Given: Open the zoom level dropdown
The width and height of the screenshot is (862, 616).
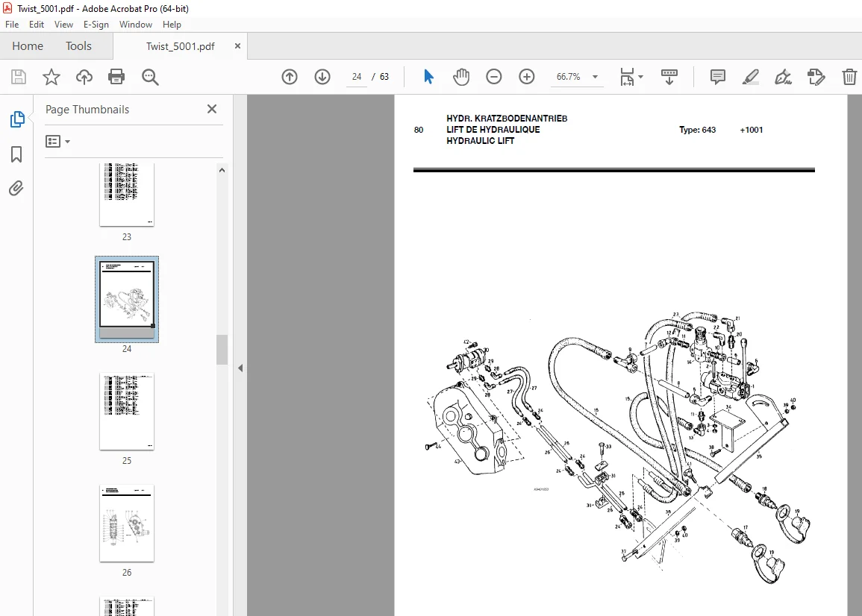Looking at the screenshot, I should tap(595, 77).
